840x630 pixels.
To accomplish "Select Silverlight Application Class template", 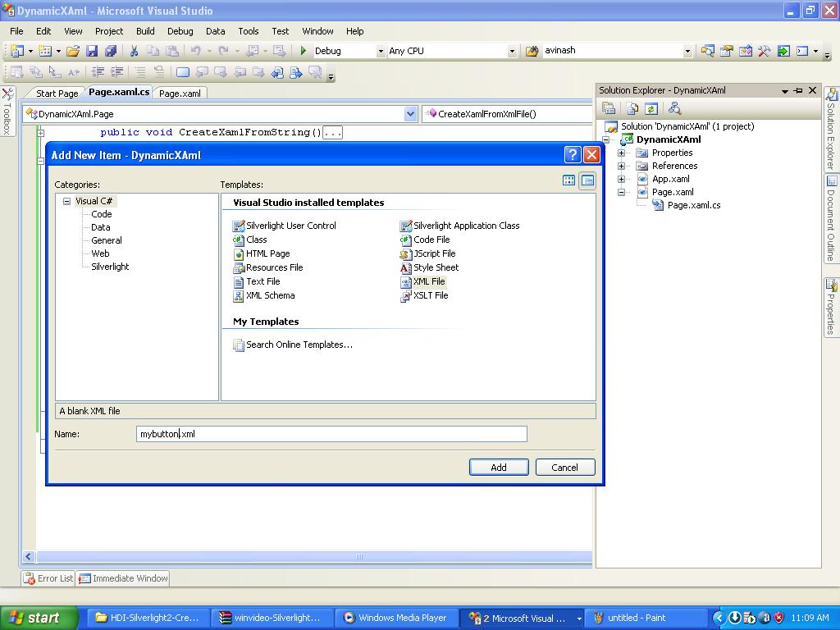I will pyautogui.click(x=460, y=226).
